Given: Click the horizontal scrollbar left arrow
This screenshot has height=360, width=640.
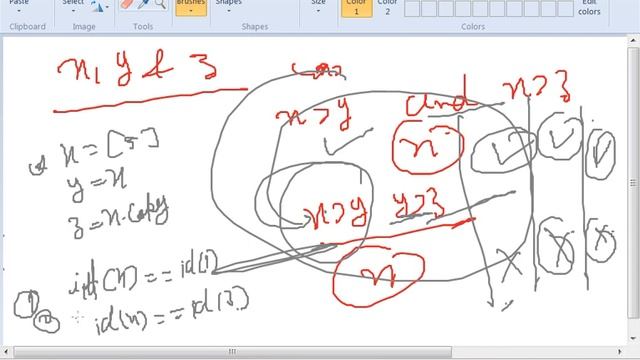Looking at the screenshot, I should pos(6,351).
